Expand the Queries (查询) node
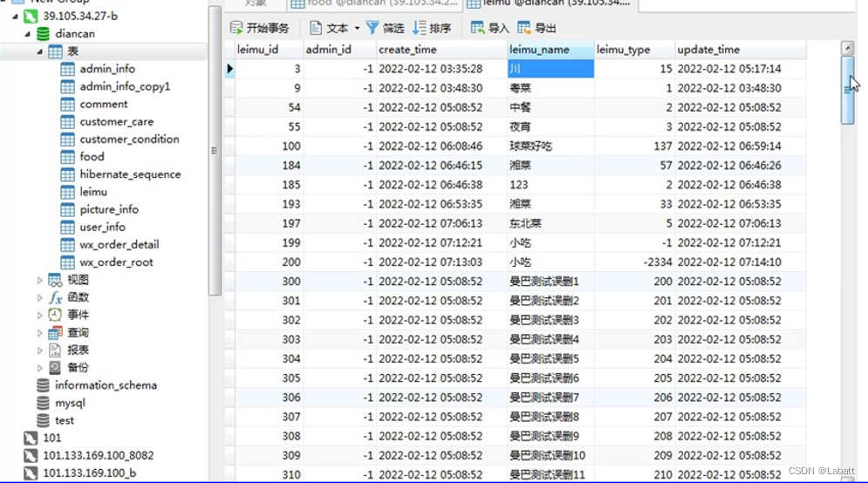Screen dimensions: 868x483 [x=39, y=333]
